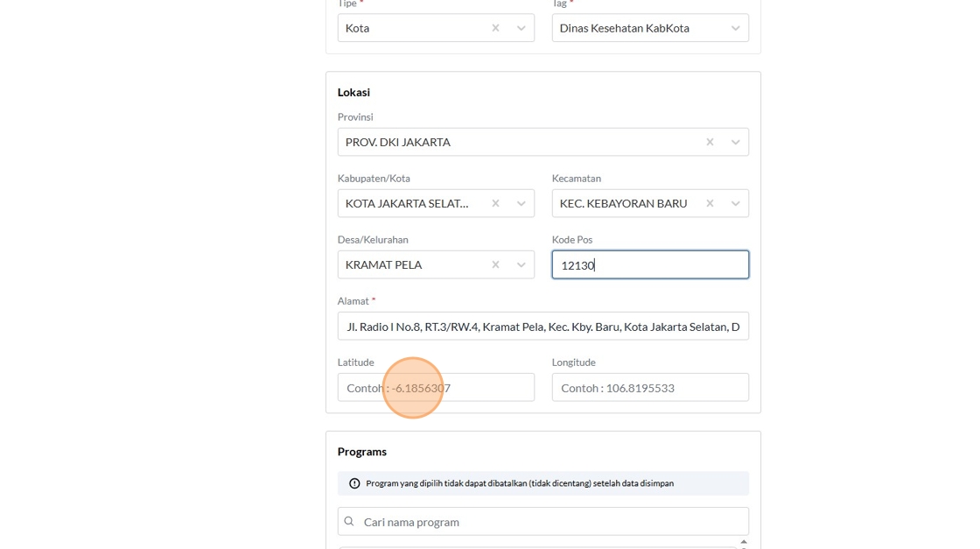This screenshot has width=980, height=549.
Task: Click the Cari nama program search box
Action: (x=551, y=522)
